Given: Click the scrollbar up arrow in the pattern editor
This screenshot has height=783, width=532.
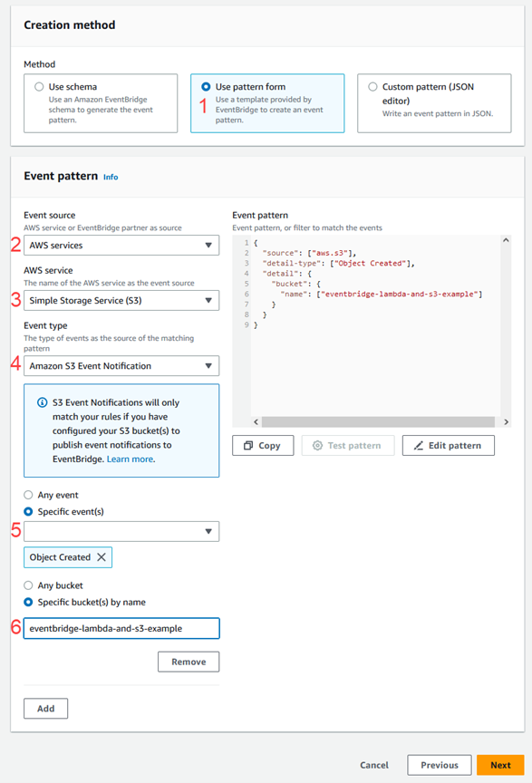Looking at the screenshot, I should [506, 240].
